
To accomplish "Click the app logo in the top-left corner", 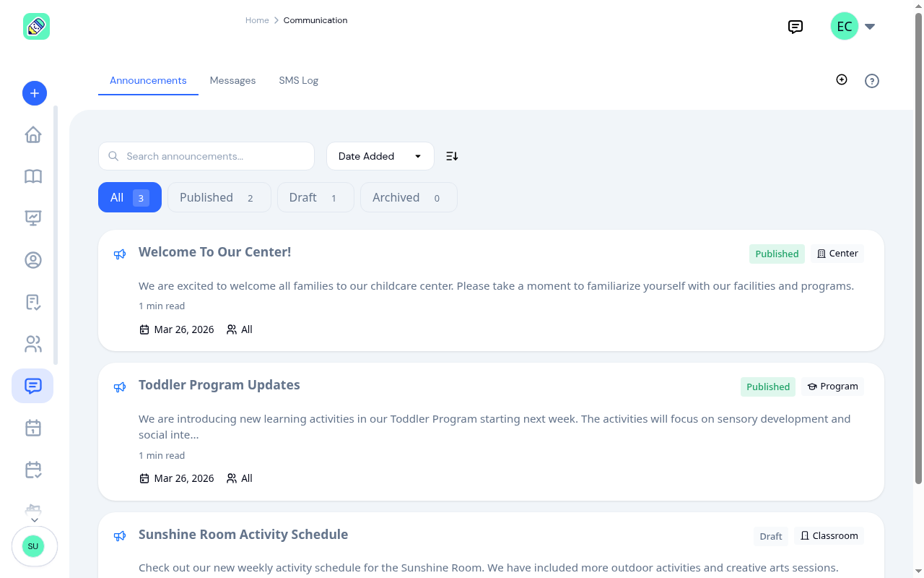I will [36, 27].
